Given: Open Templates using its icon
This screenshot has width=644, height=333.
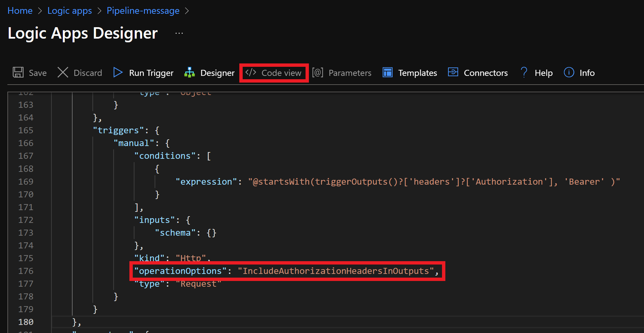Looking at the screenshot, I should click(x=388, y=73).
